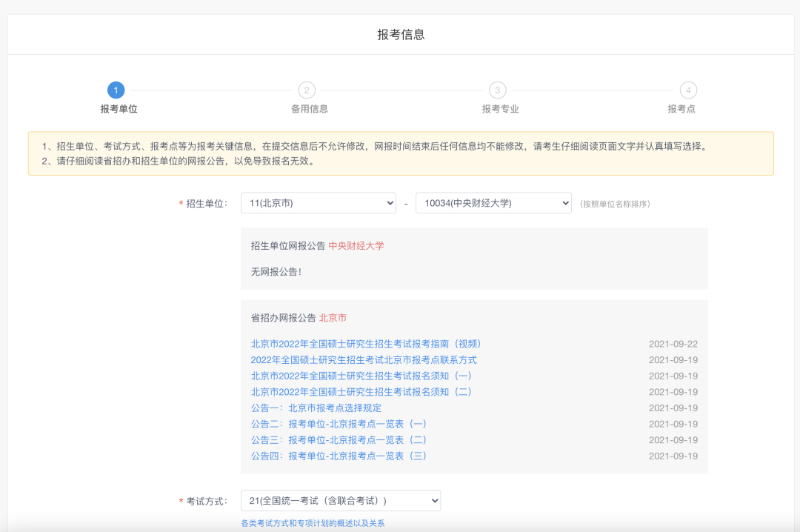
Task: Click step 3 circle 报考专业
Action: 498,90
